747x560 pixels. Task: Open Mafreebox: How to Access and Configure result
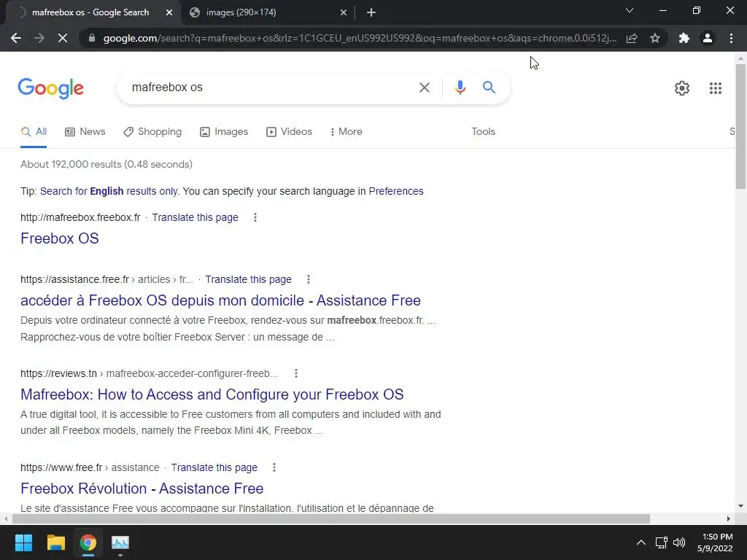[x=212, y=394]
